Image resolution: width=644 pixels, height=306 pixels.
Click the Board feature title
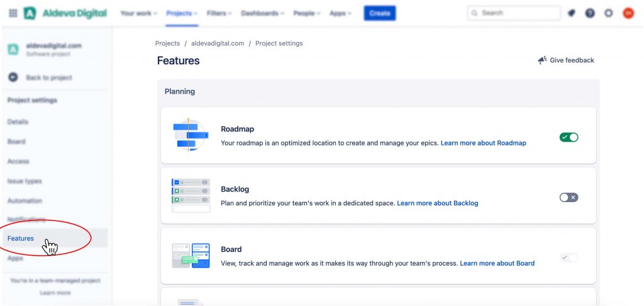click(x=231, y=249)
